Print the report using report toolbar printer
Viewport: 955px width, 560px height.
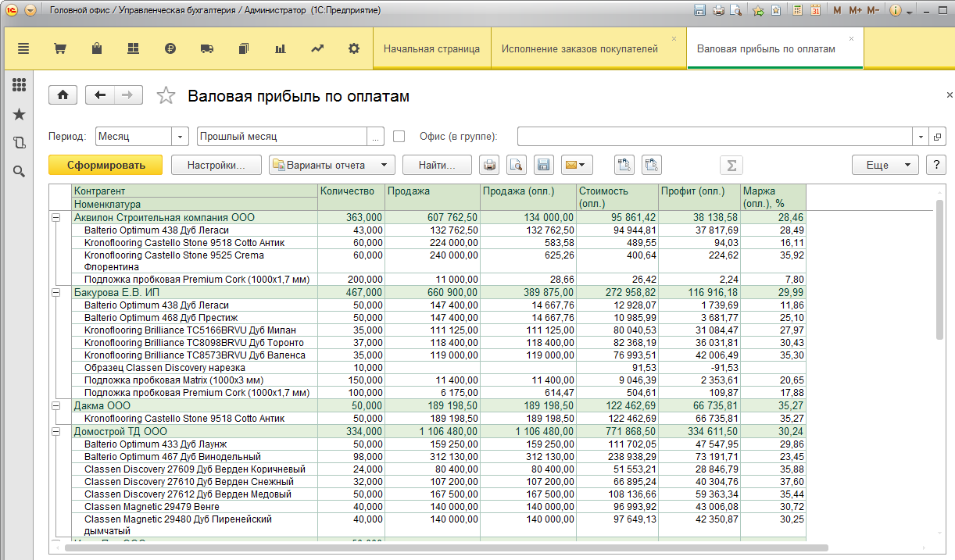pyautogui.click(x=489, y=165)
